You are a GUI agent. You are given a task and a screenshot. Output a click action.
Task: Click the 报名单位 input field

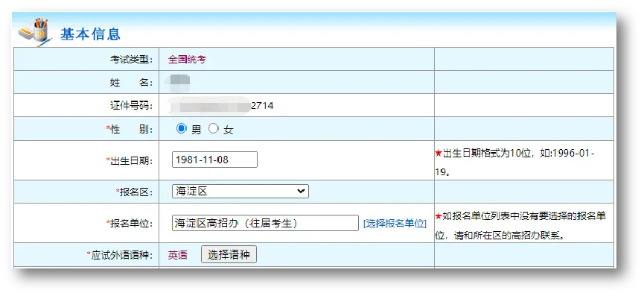coord(265,223)
